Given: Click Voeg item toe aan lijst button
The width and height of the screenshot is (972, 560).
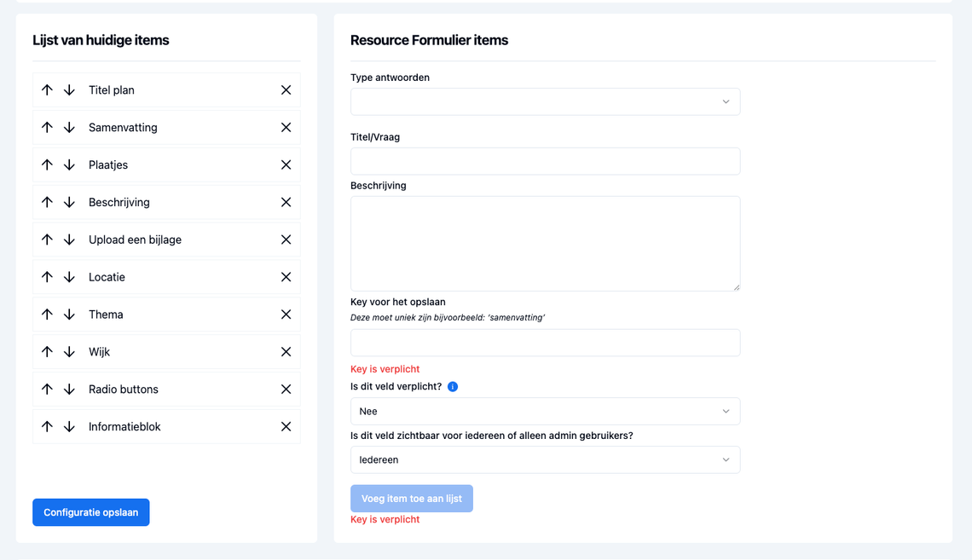Looking at the screenshot, I should (412, 499).
